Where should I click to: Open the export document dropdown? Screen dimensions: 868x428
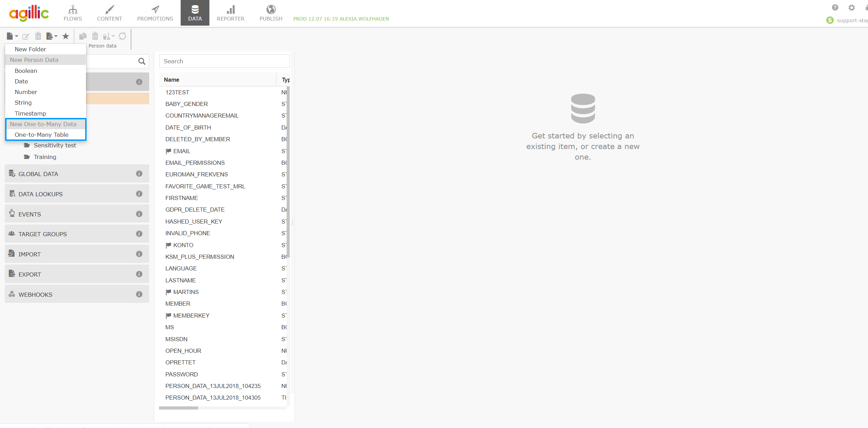click(x=52, y=36)
